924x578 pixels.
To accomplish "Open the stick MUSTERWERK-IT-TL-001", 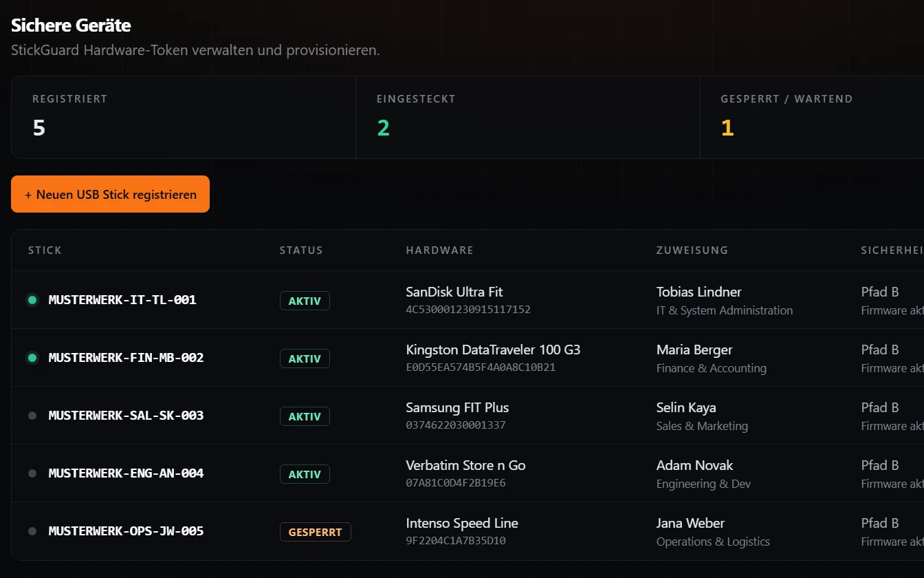I will pyautogui.click(x=122, y=300).
